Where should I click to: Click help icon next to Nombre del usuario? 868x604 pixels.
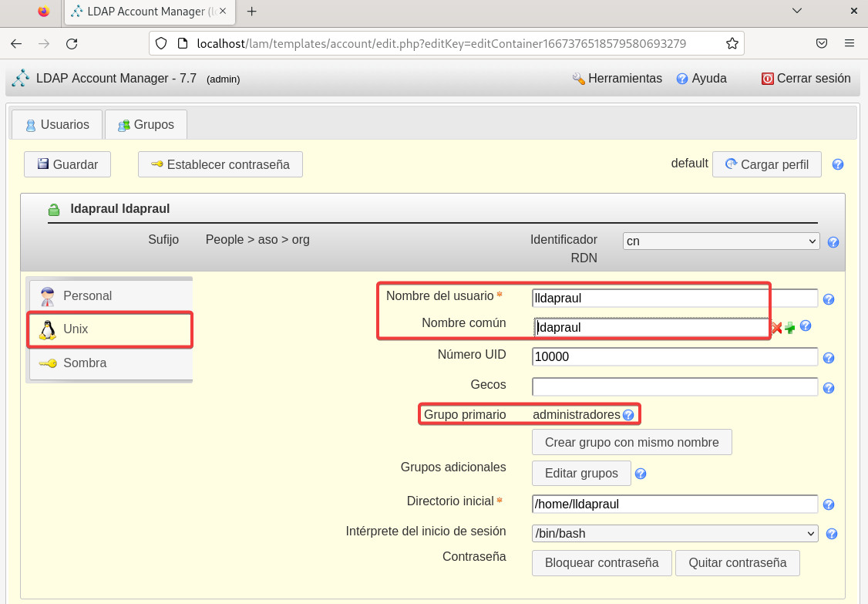point(829,299)
